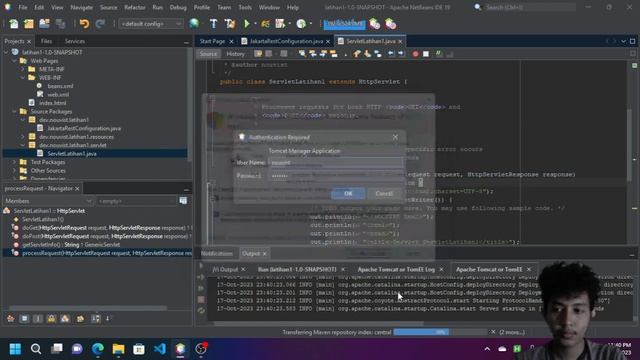Click the rerun icon in Output panel
The width and height of the screenshot is (640, 360).
[x=201, y=311]
